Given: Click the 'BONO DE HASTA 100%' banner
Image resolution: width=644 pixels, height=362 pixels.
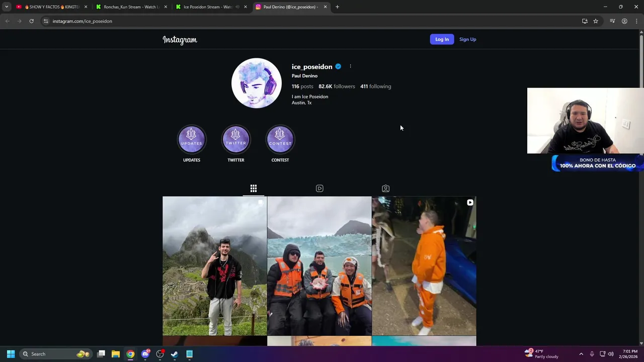Looking at the screenshot, I should (x=598, y=163).
